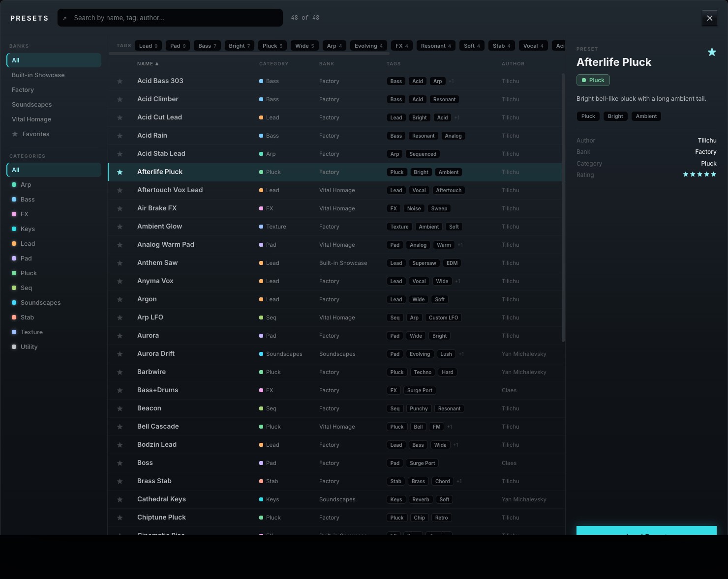The image size is (728, 579).
Task: Click the large favorite star in preset details
Action: click(x=712, y=52)
